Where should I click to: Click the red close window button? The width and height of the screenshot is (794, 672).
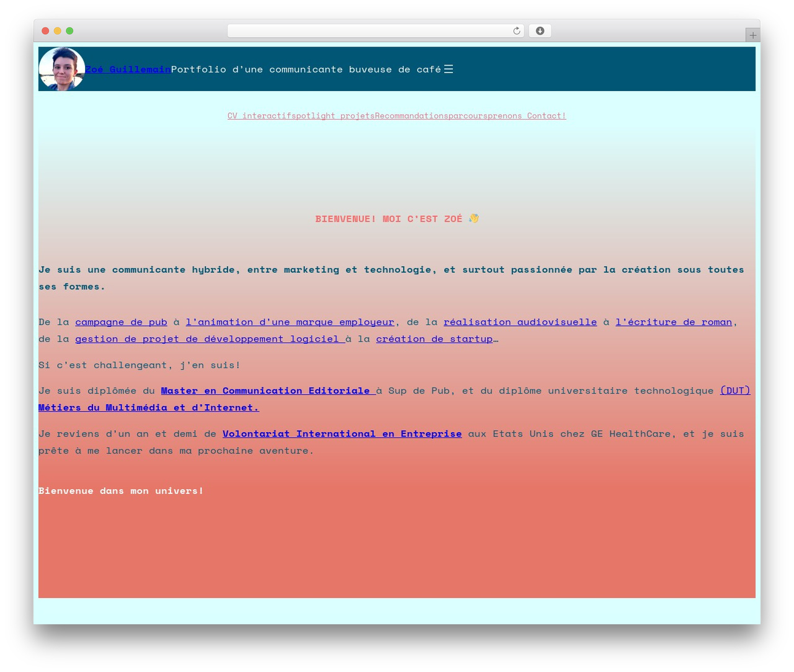click(45, 31)
